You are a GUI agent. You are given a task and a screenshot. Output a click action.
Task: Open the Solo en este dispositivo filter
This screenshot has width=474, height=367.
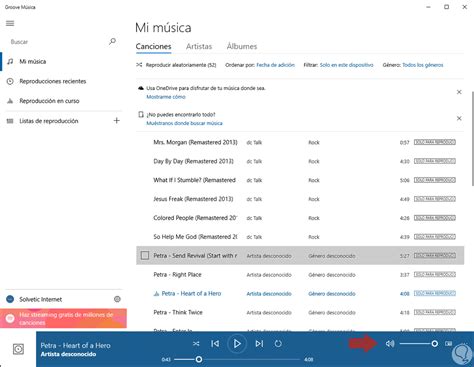pos(346,65)
